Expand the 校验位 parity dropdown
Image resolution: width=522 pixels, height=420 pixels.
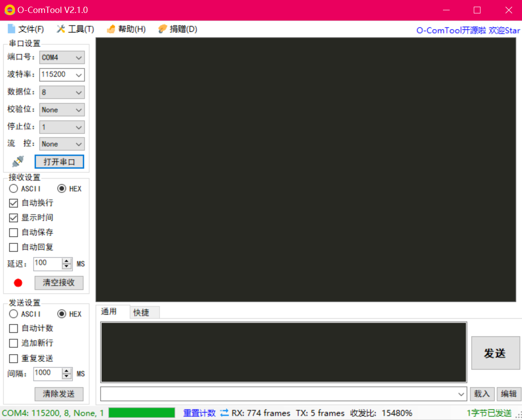click(79, 109)
